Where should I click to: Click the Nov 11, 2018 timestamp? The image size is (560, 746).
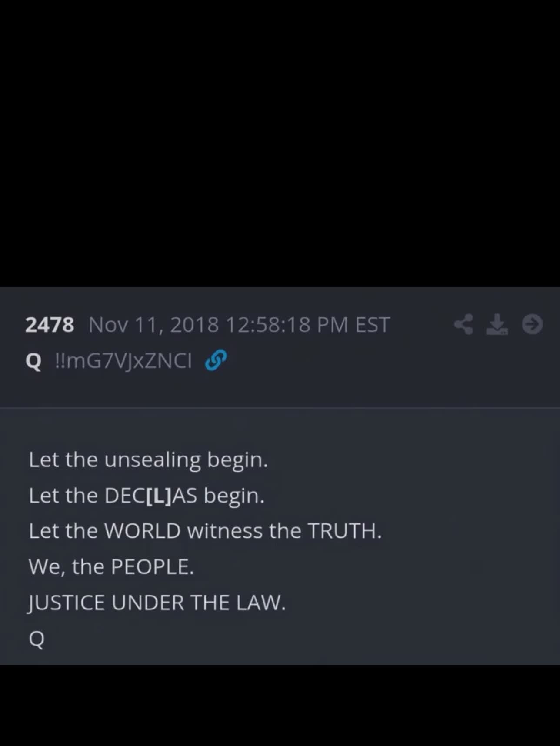tap(239, 325)
